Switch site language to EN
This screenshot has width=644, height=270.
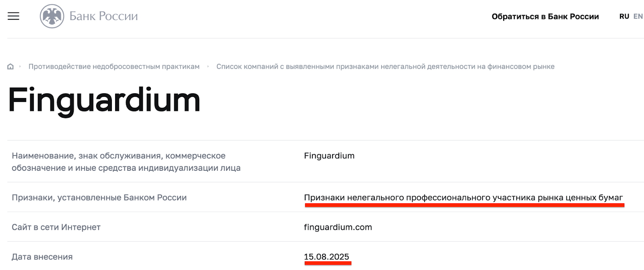pos(638,16)
